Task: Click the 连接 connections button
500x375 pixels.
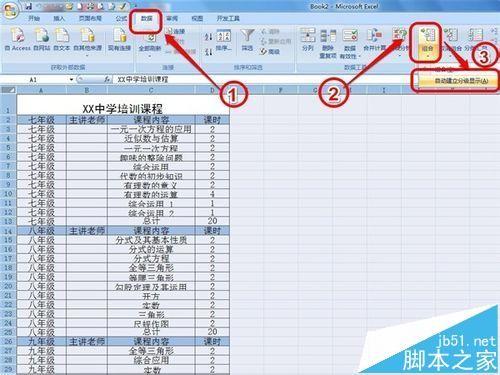Action: coord(176,31)
